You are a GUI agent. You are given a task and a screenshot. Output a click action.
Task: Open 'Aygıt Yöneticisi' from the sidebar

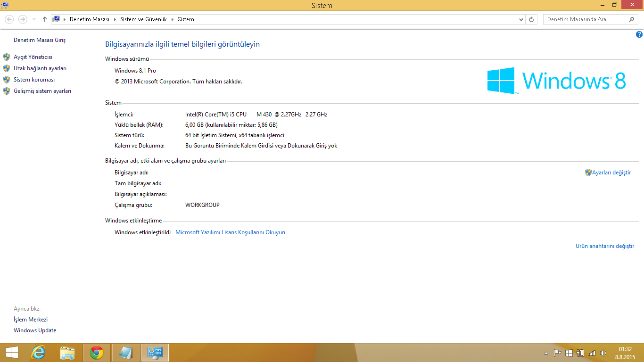pos(33,57)
